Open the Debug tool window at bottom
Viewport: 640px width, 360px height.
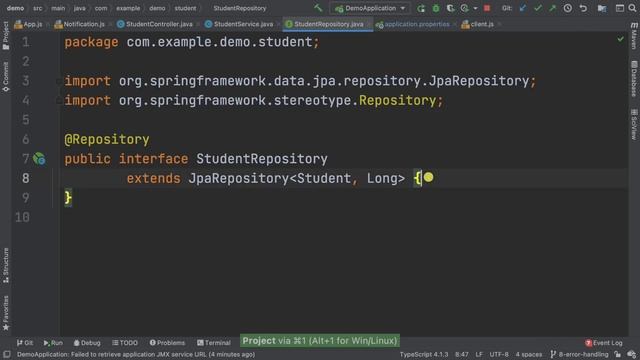pyautogui.click(x=87, y=343)
